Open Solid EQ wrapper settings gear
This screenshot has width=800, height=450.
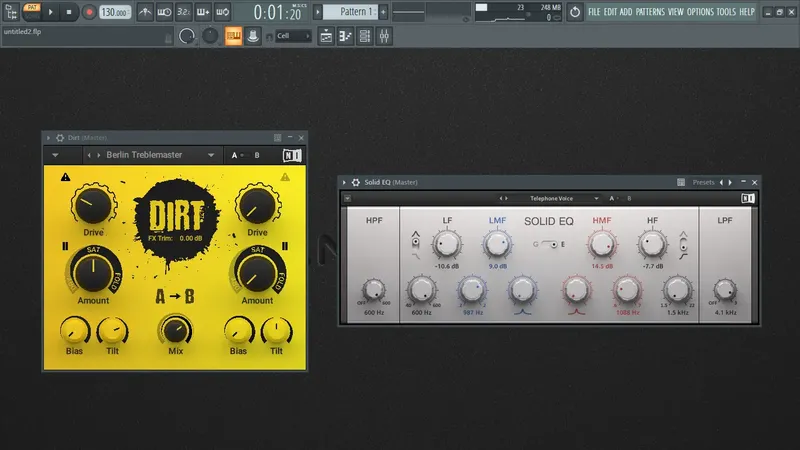point(356,182)
